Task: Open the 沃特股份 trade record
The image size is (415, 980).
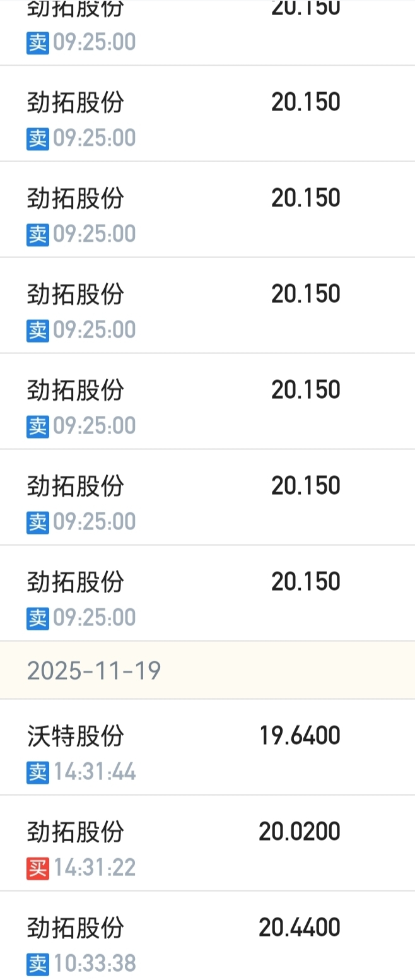Action: (208, 747)
